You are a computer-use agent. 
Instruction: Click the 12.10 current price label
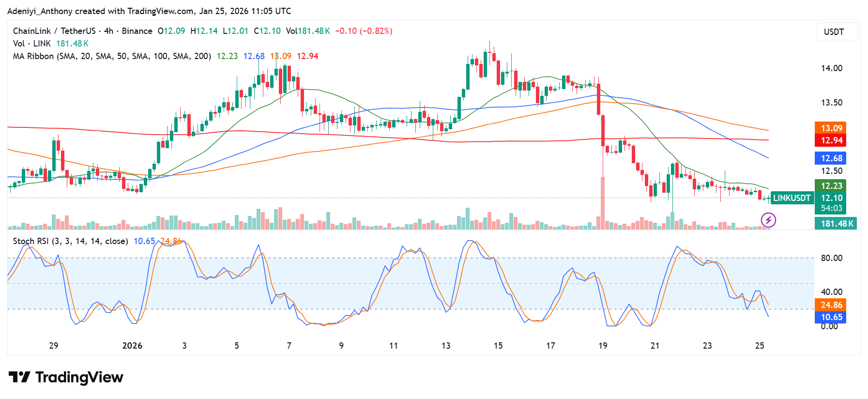point(831,198)
